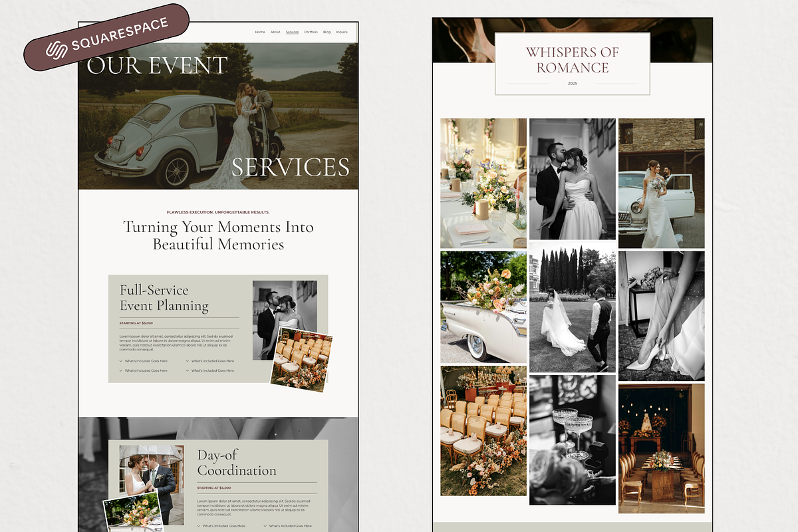Expand lower-right "What's Included Goes Here" under Full-Service
The image size is (798, 532).
[210, 370]
